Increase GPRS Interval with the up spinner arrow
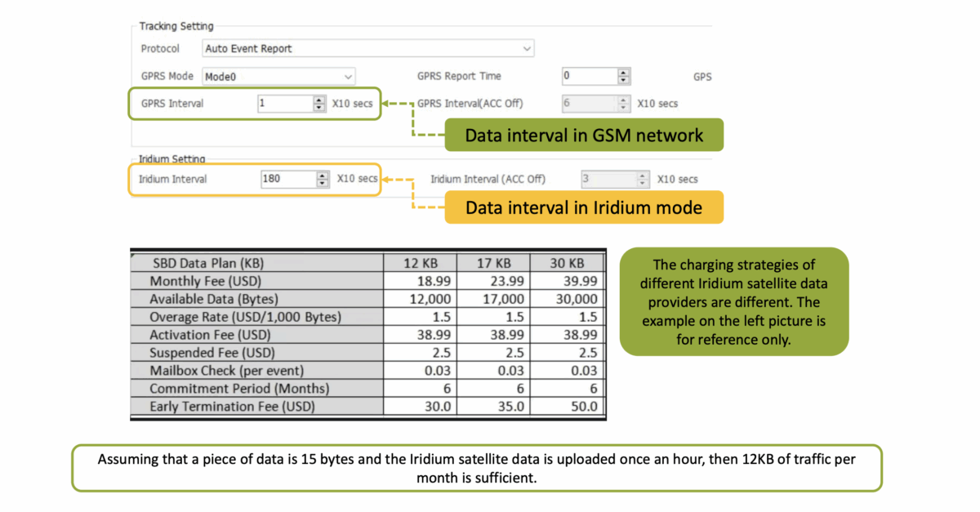Screen dimensions: 980x512 click(x=319, y=100)
